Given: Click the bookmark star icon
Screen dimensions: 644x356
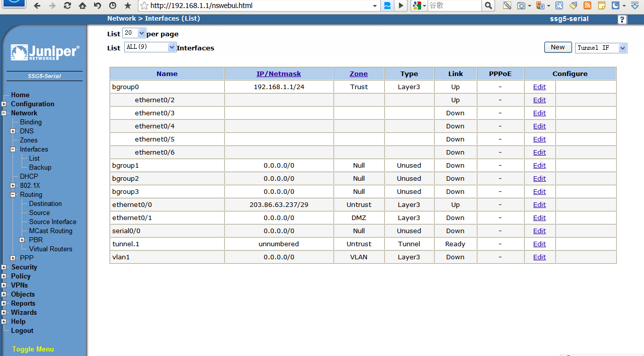Looking at the screenshot, I should coord(128,6).
